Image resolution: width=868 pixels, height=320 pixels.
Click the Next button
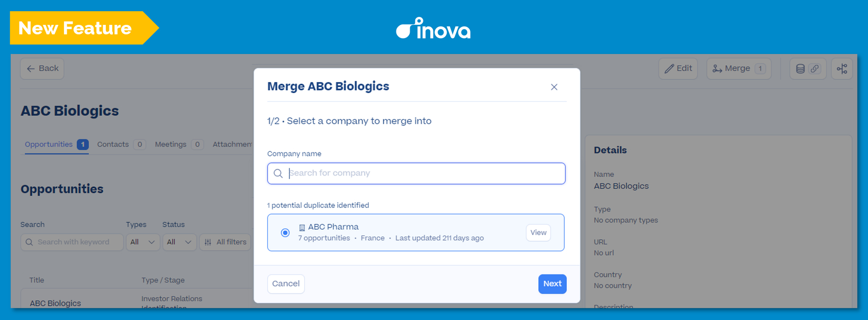point(553,284)
